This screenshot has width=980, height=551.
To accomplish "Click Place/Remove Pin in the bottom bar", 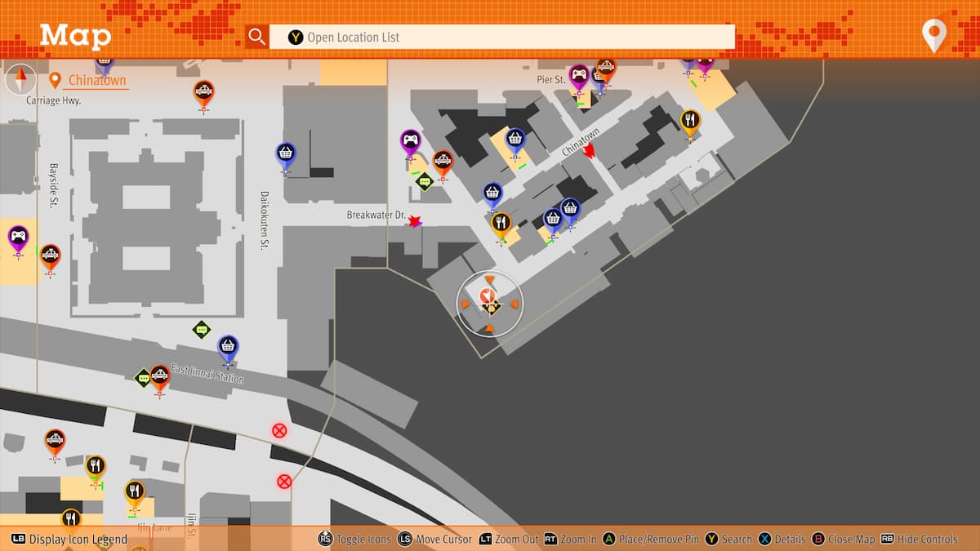I will coord(649,540).
